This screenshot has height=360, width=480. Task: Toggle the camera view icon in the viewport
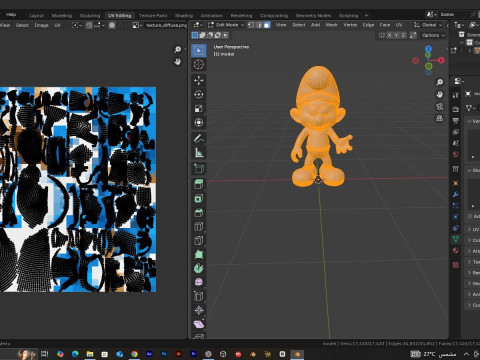440,106
